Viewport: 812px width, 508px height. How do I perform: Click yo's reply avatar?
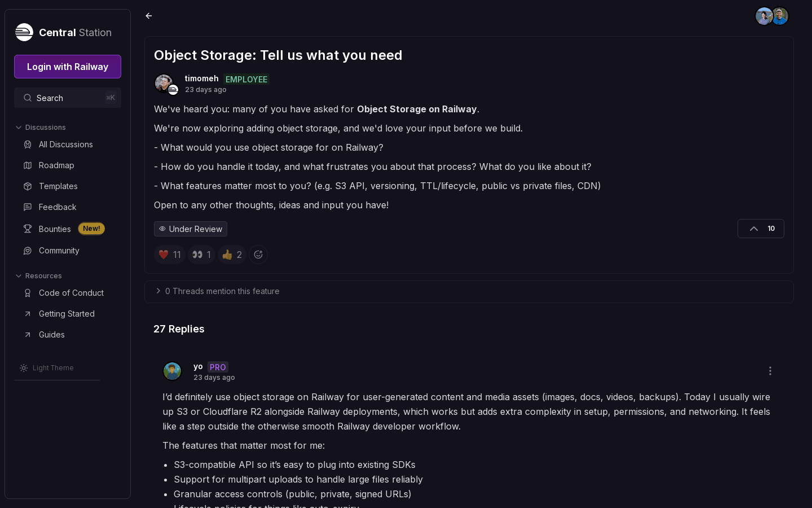click(x=172, y=371)
